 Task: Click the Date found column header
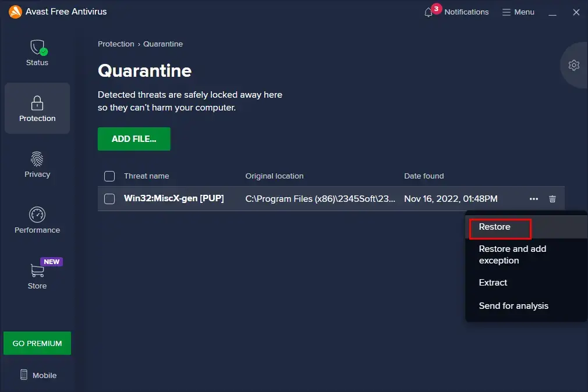pyautogui.click(x=424, y=176)
